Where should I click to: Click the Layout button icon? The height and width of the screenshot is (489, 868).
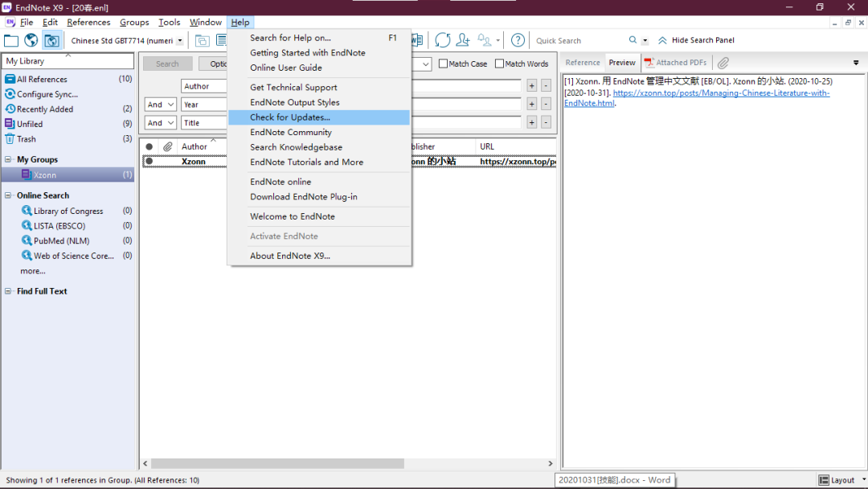pyautogui.click(x=824, y=480)
